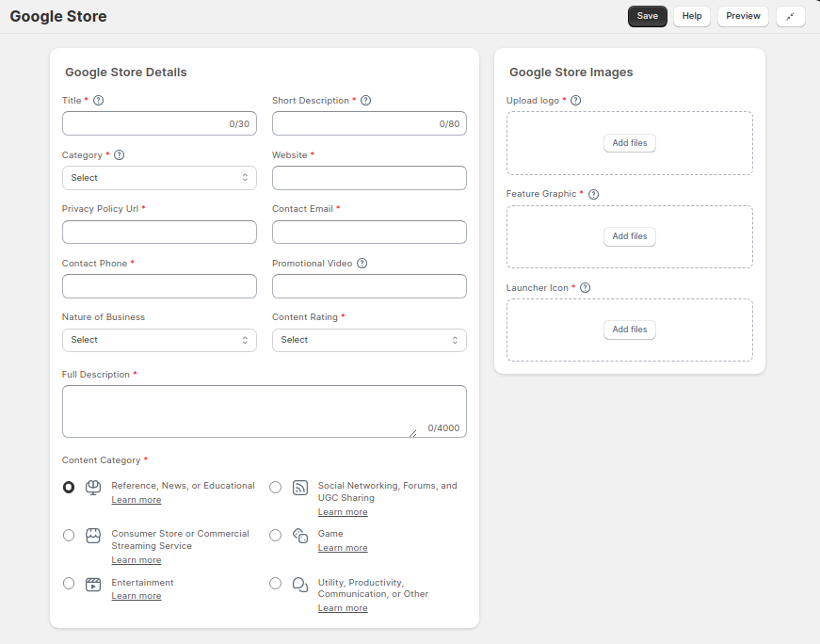
Task: Pick the Game radio button
Action: click(x=275, y=535)
